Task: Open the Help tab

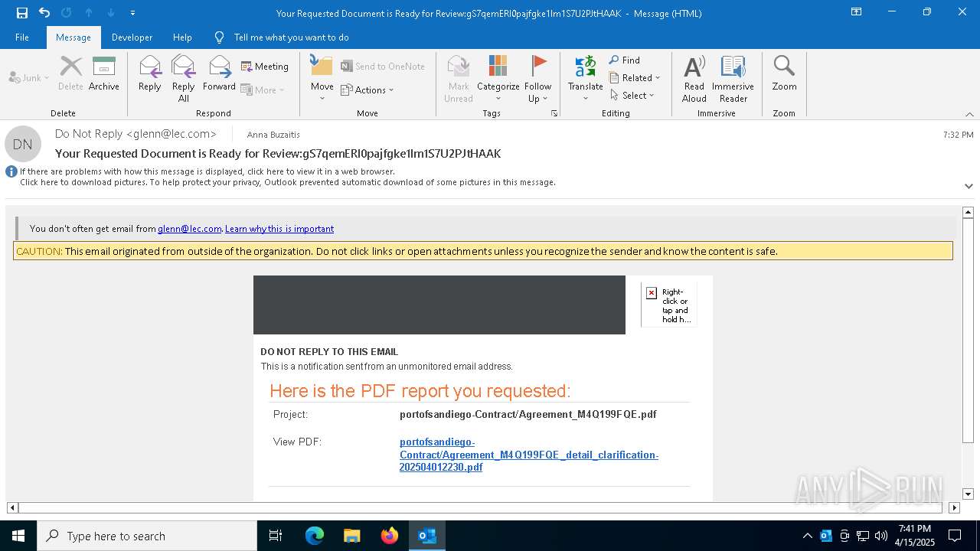Action: click(x=182, y=37)
